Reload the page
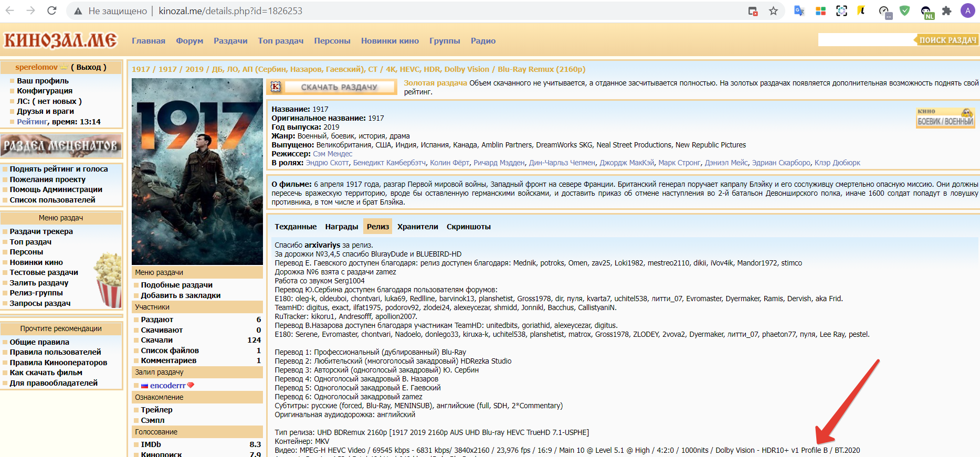Image resolution: width=980 pixels, height=457 pixels. click(x=51, y=10)
